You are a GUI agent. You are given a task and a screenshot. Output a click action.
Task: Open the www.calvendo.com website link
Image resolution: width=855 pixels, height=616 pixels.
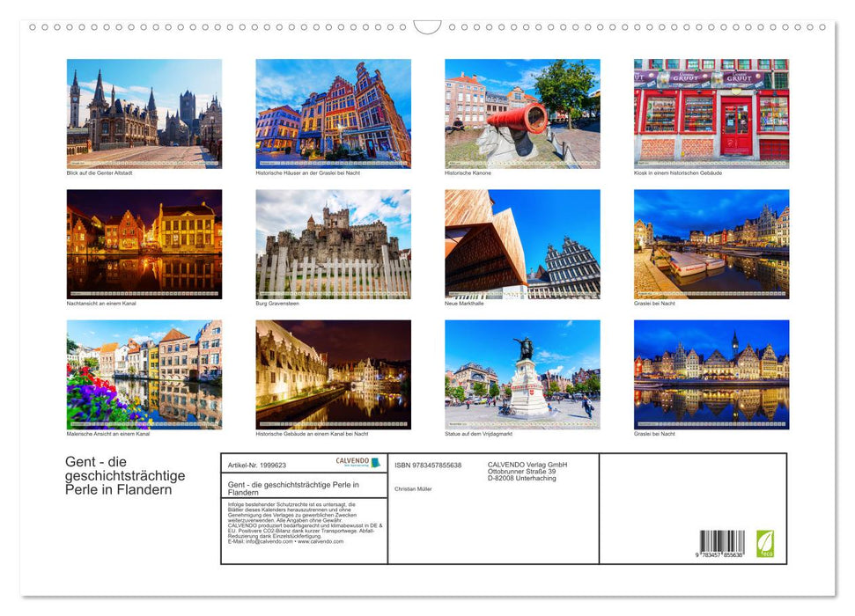(x=320, y=543)
